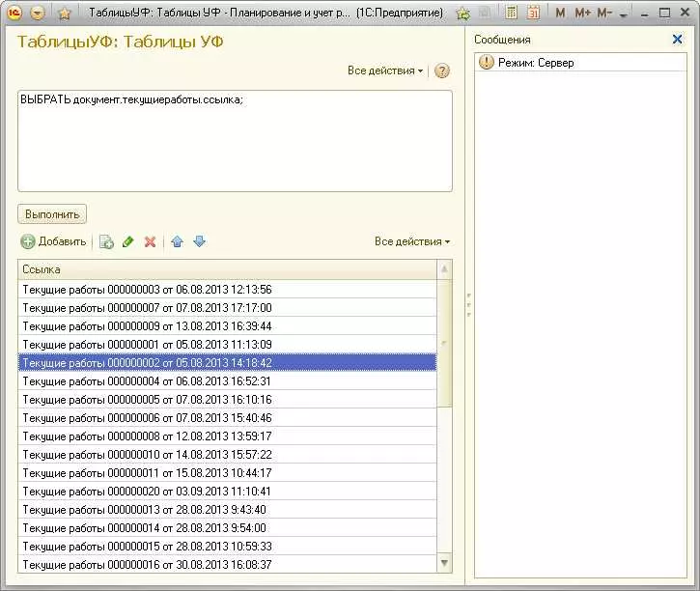Screen dimensions: 700x591
Task: Close the Сообщения panel
Action: pyautogui.click(x=677, y=40)
